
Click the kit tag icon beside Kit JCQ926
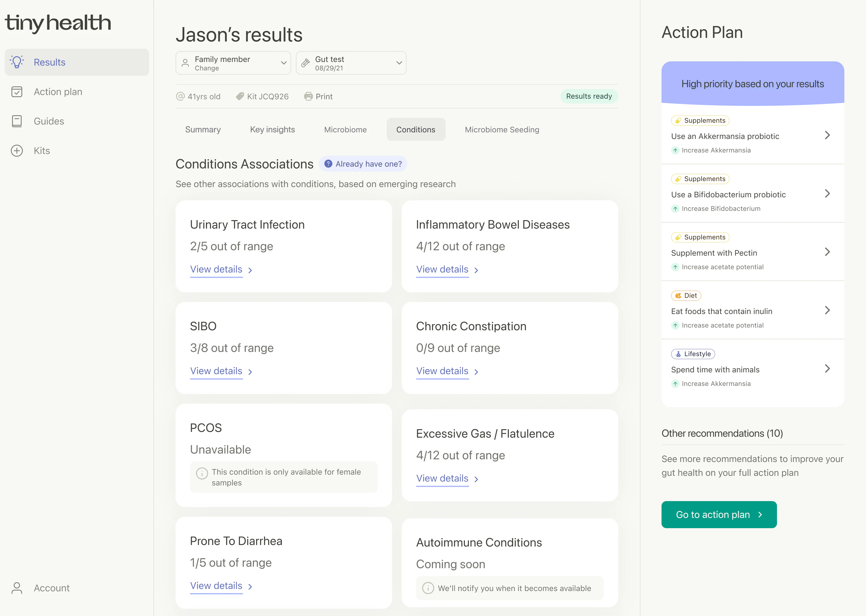click(x=240, y=96)
